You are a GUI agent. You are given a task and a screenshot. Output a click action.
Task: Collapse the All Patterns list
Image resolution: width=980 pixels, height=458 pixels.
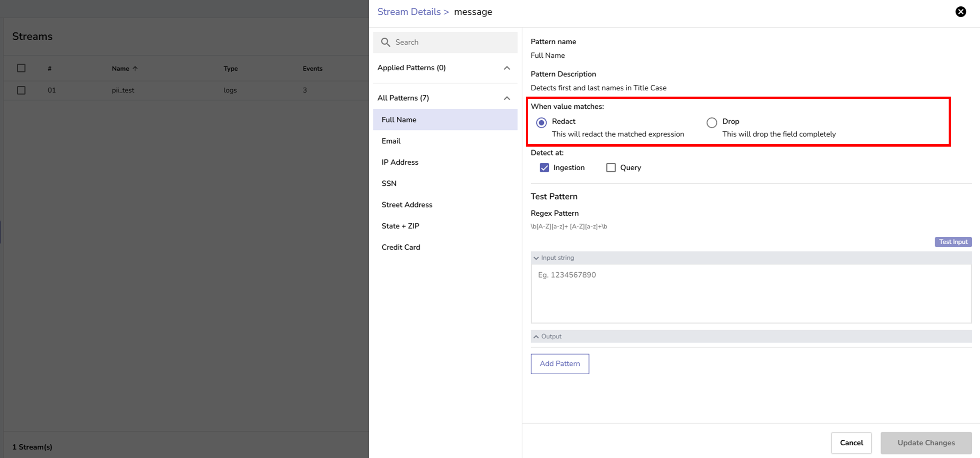[507, 99]
